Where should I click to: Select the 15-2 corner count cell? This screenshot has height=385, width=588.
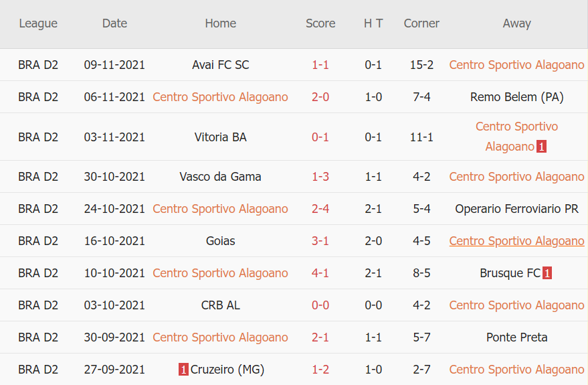[421, 65]
